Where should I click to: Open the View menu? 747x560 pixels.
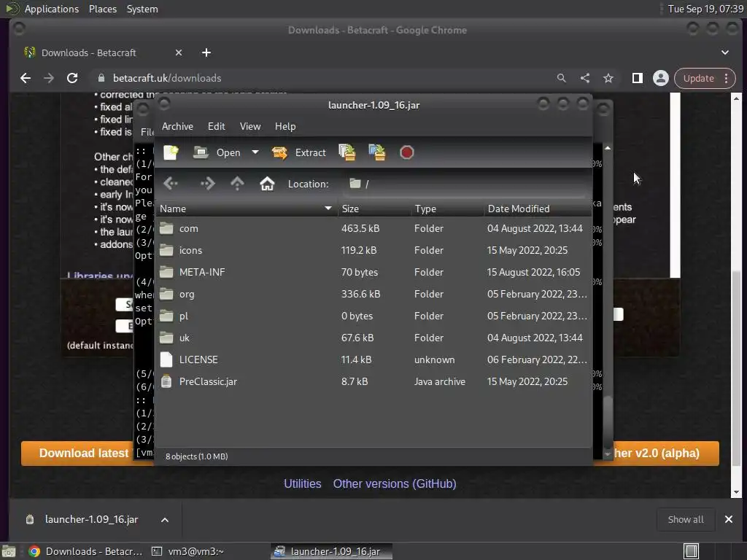(x=250, y=126)
